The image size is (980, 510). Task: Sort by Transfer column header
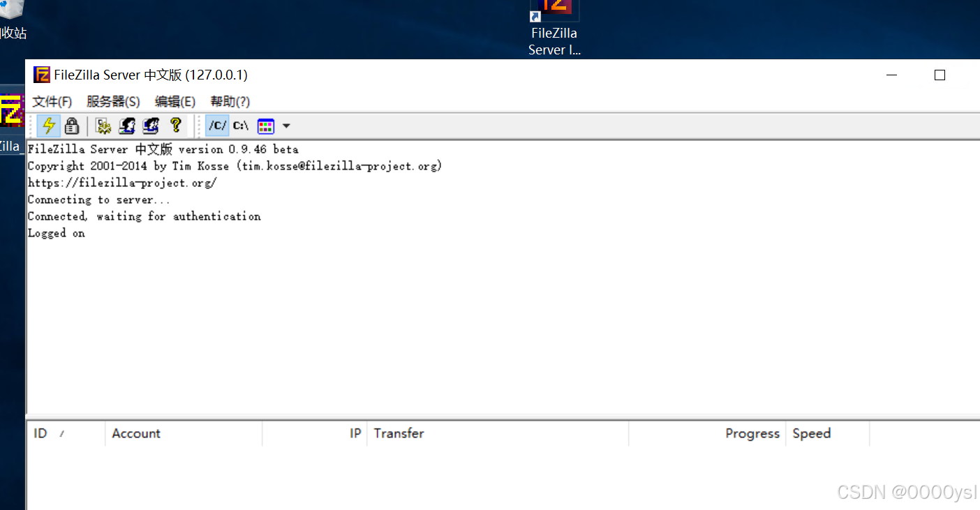pos(498,433)
